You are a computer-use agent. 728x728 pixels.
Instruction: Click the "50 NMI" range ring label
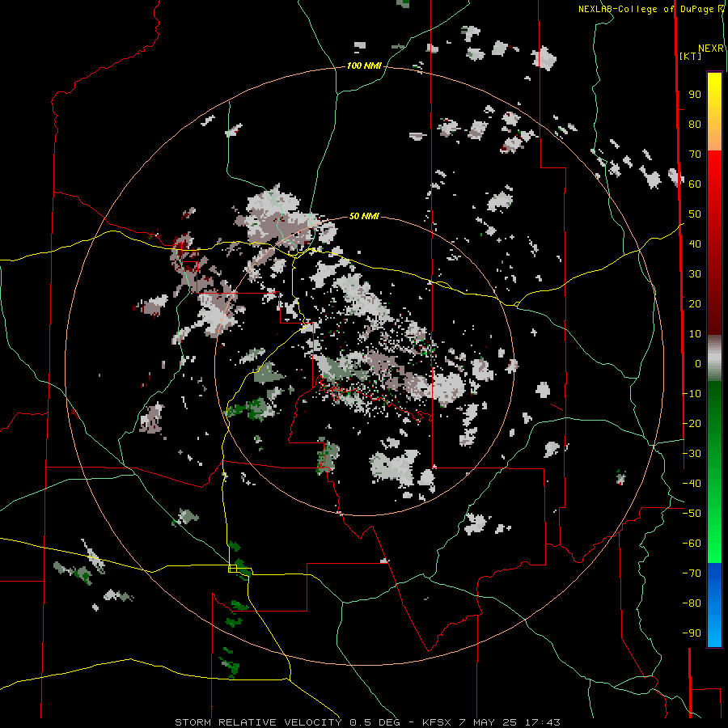[364, 216]
